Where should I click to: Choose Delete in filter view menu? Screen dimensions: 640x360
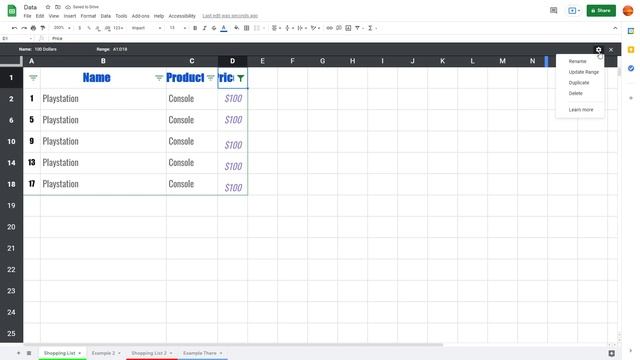tap(576, 93)
